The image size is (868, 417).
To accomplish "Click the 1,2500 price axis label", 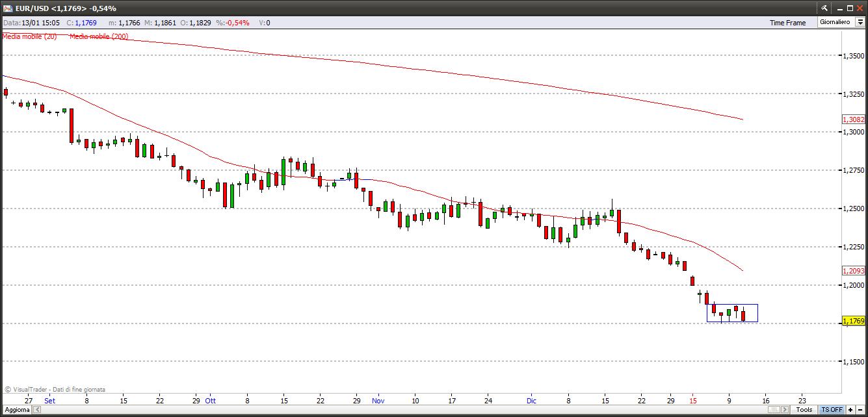I will (853, 208).
